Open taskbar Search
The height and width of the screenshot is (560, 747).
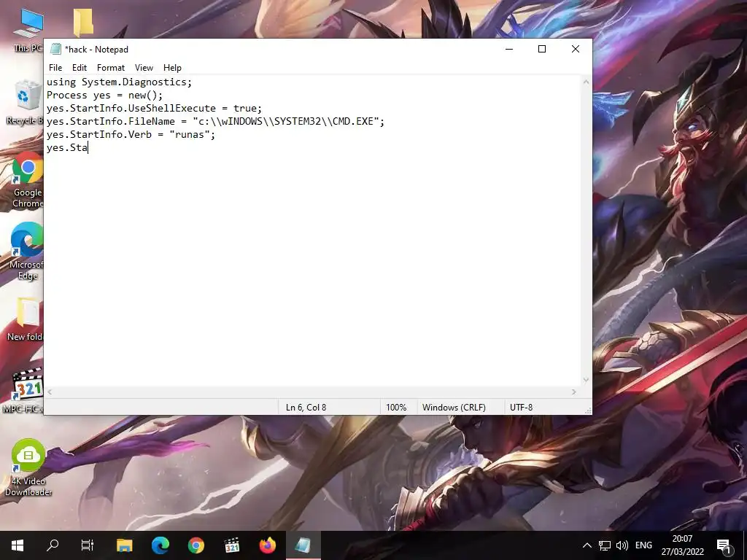coord(53,545)
